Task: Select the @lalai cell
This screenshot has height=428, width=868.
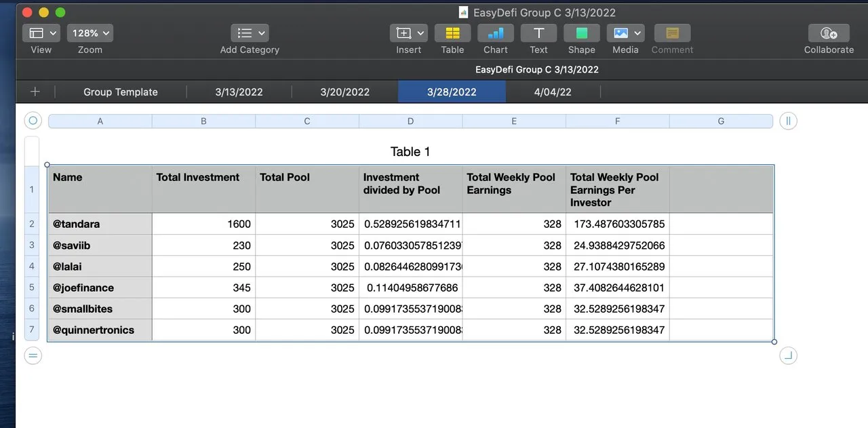Action: (x=100, y=266)
